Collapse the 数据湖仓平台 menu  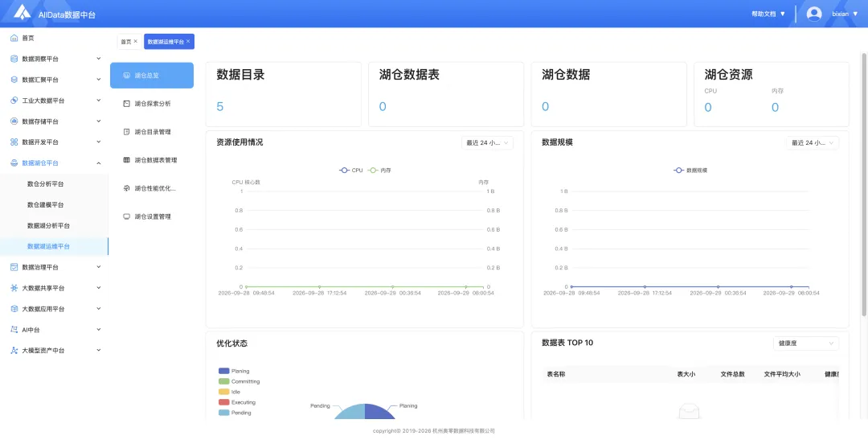pyautogui.click(x=99, y=163)
